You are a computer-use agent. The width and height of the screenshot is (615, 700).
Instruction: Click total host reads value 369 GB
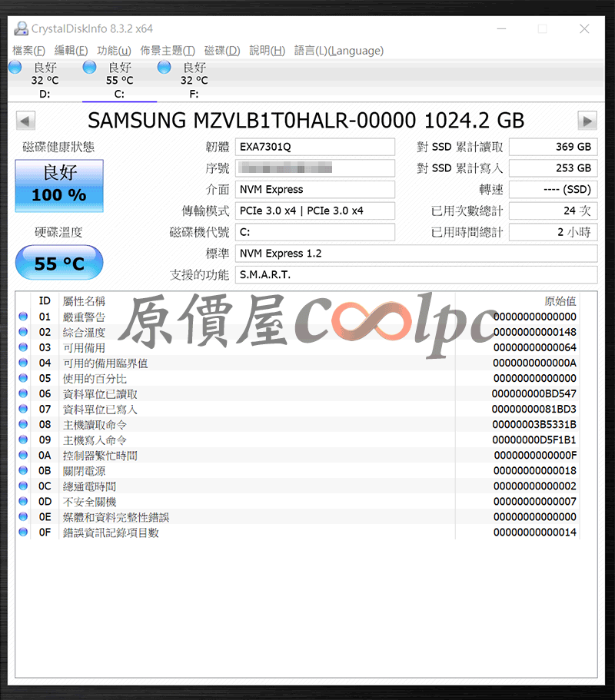553,147
